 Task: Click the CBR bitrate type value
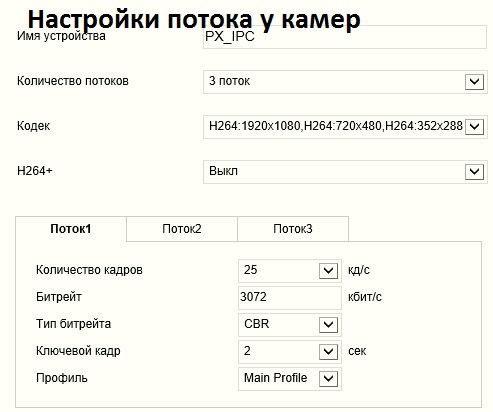pos(256,324)
